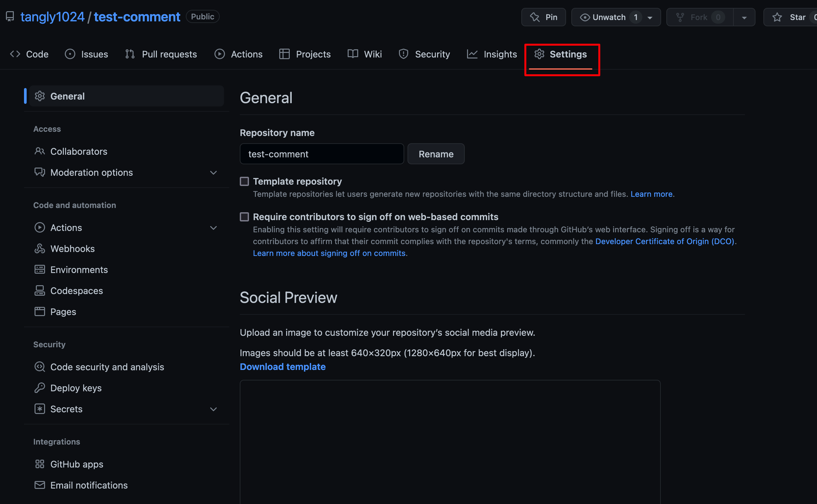
Task: Expand the Secrets section chevron
Action: 213,409
